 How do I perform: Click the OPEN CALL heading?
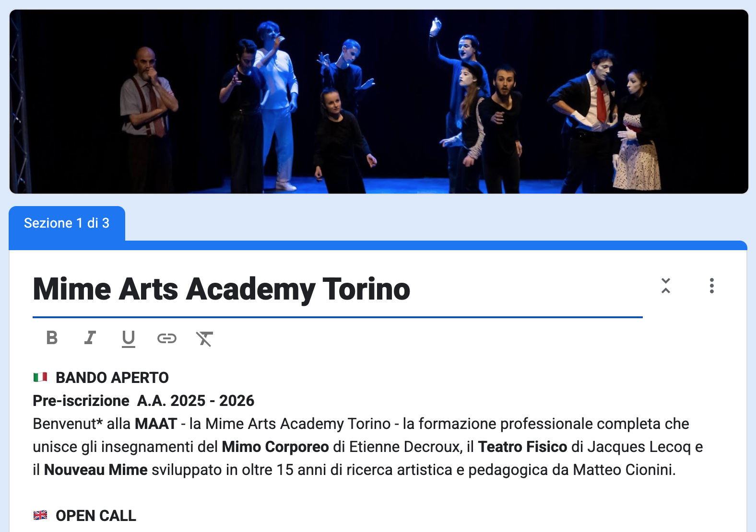[96, 516]
